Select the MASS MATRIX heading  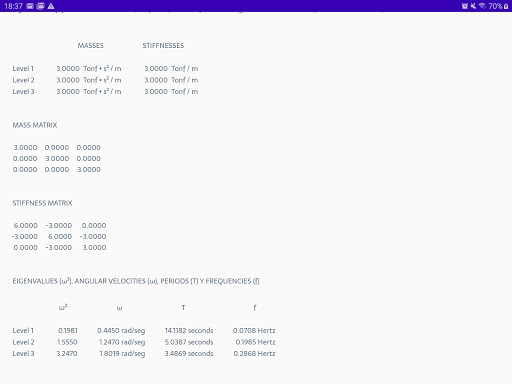(x=35, y=125)
